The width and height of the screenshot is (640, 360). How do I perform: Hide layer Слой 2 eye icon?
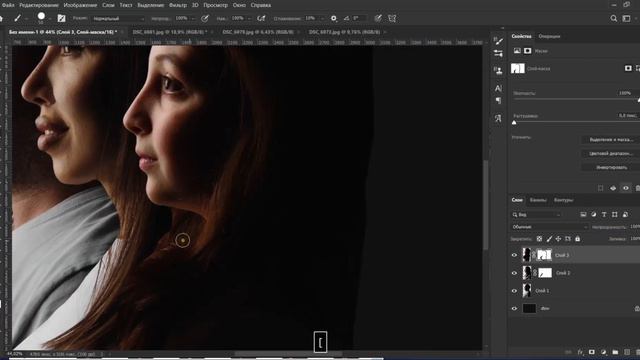click(x=514, y=273)
